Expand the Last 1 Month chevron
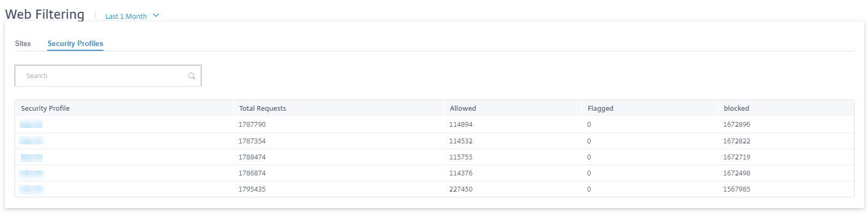 tap(156, 16)
